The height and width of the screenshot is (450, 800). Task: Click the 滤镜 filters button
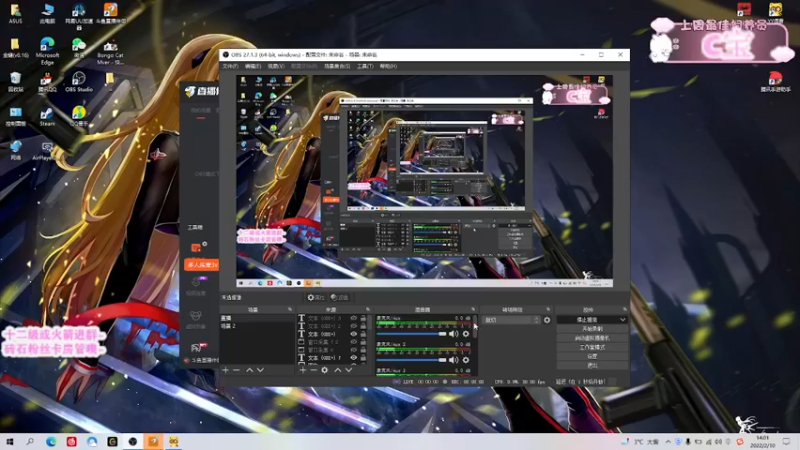(x=339, y=297)
